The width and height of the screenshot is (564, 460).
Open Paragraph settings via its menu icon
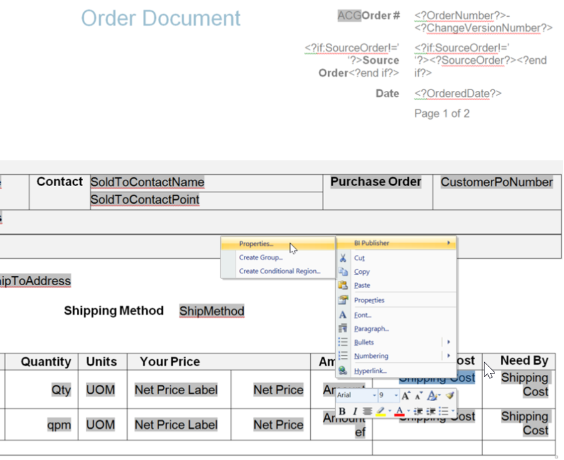[x=343, y=328]
